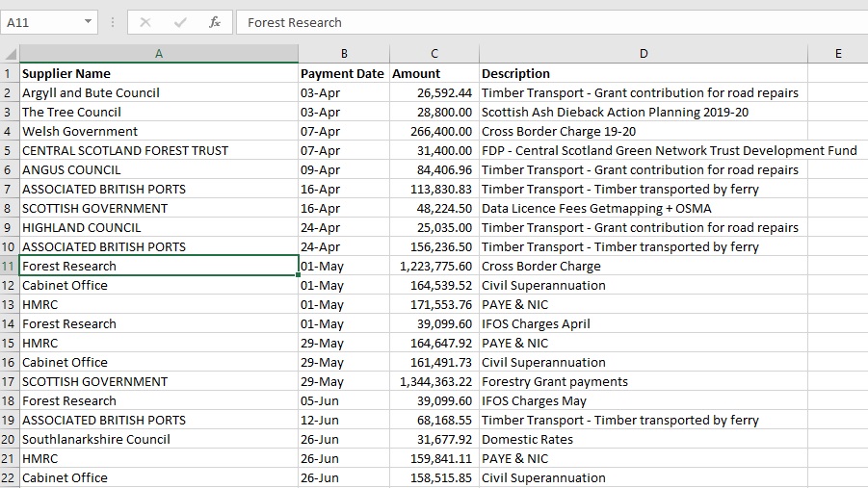Select column D header
The width and height of the screenshot is (868, 488).
(x=643, y=54)
